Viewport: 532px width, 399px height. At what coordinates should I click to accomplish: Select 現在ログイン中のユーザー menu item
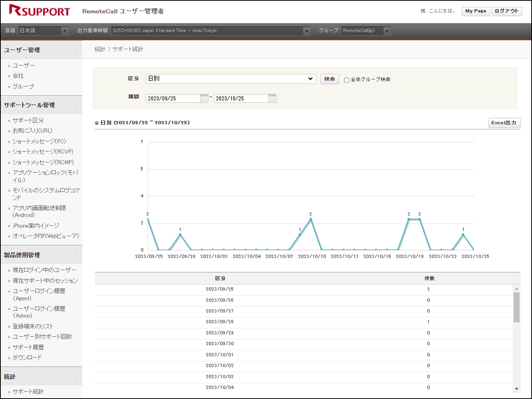tap(44, 270)
